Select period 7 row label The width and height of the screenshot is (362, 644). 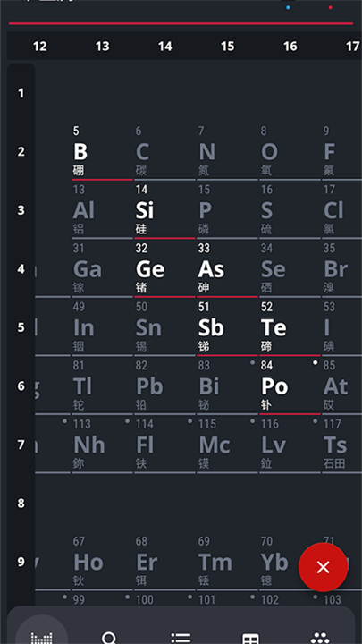[x=21, y=445]
